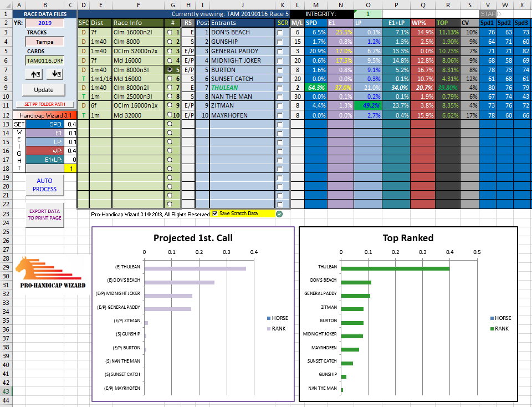Image resolution: width=532 pixels, height=407 pixels.
Task: Click the yellow weight total cell
Action: click(70, 168)
